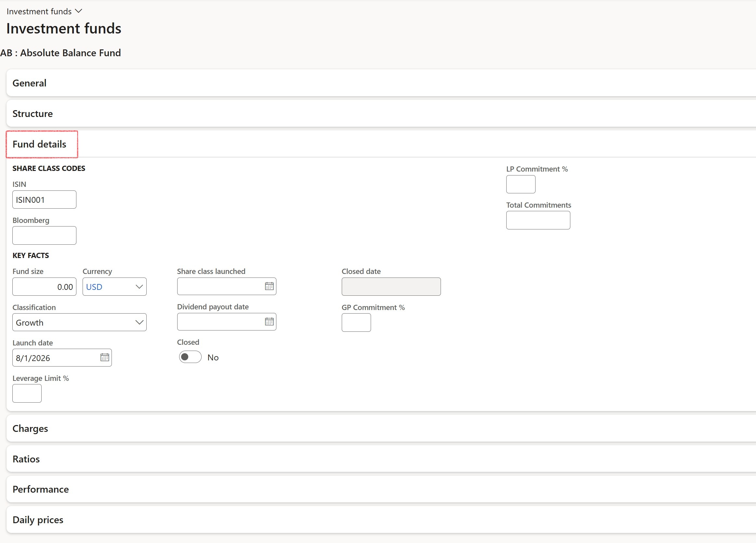The width and height of the screenshot is (756, 543).
Task: Expand the Performance section
Action: point(381,489)
